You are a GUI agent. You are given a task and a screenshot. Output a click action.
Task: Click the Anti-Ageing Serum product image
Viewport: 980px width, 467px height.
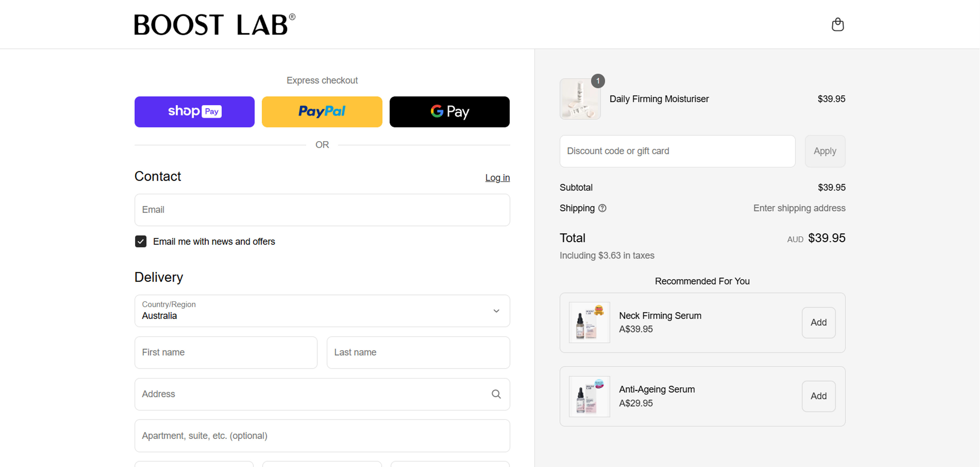[x=589, y=396]
